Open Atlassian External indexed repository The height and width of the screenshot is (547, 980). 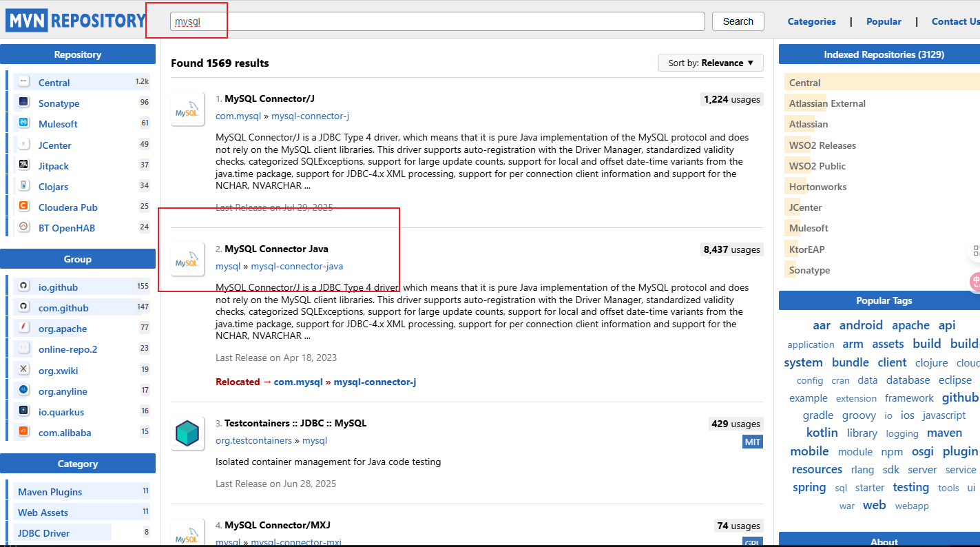827,103
